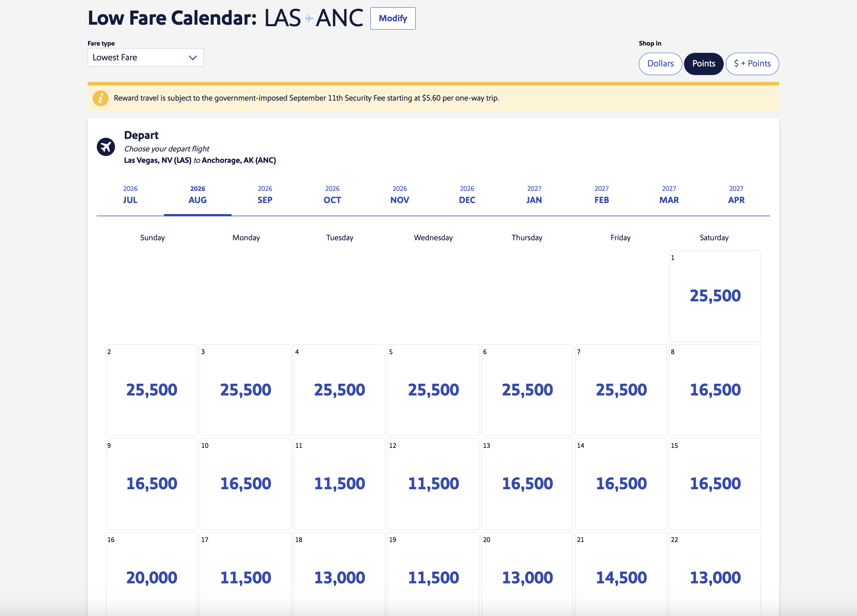Switch to APR 2027 fares
857x616 pixels.
tap(736, 195)
